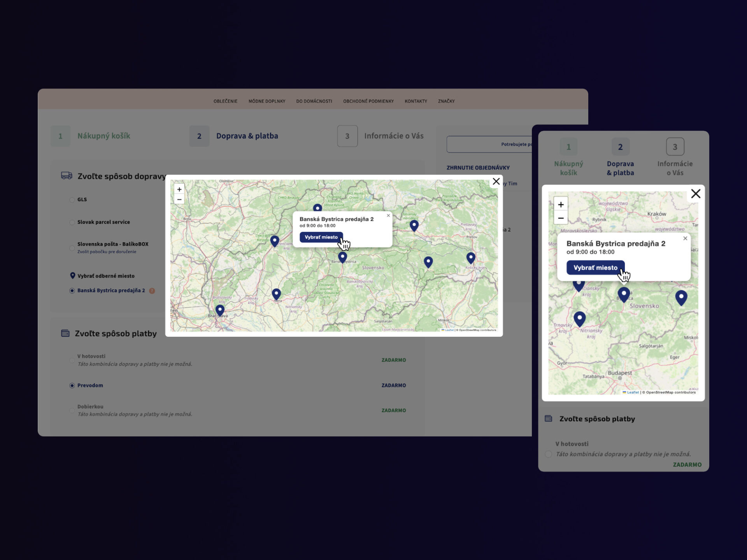Select the GLS delivery option
Image resolution: width=747 pixels, height=560 pixels.
72,200
